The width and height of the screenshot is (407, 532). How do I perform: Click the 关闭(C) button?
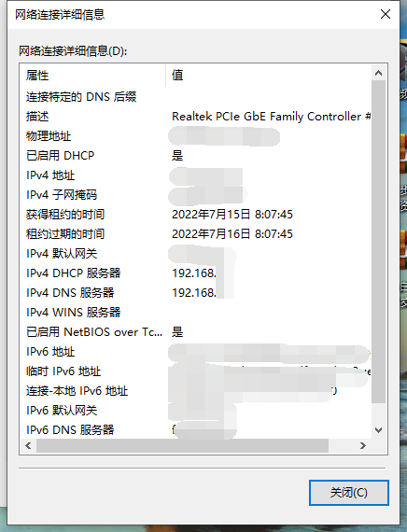tap(348, 492)
